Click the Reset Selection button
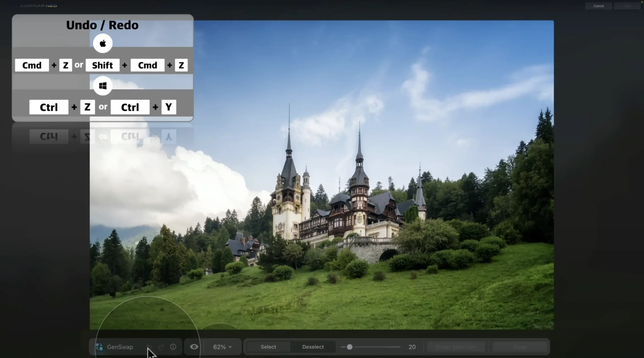 456,347
